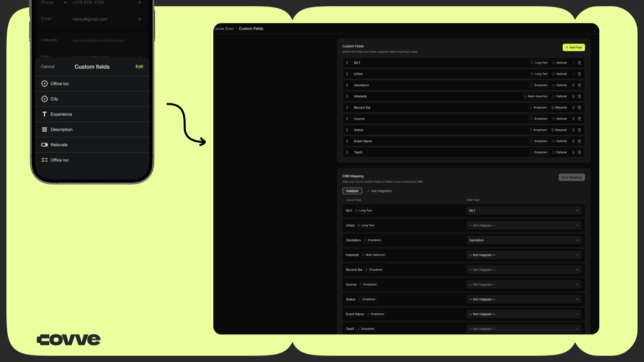644x362 pixels.
Task: Open the Not mapped dropdown for Record Sta
Action: tap(524, 270)
